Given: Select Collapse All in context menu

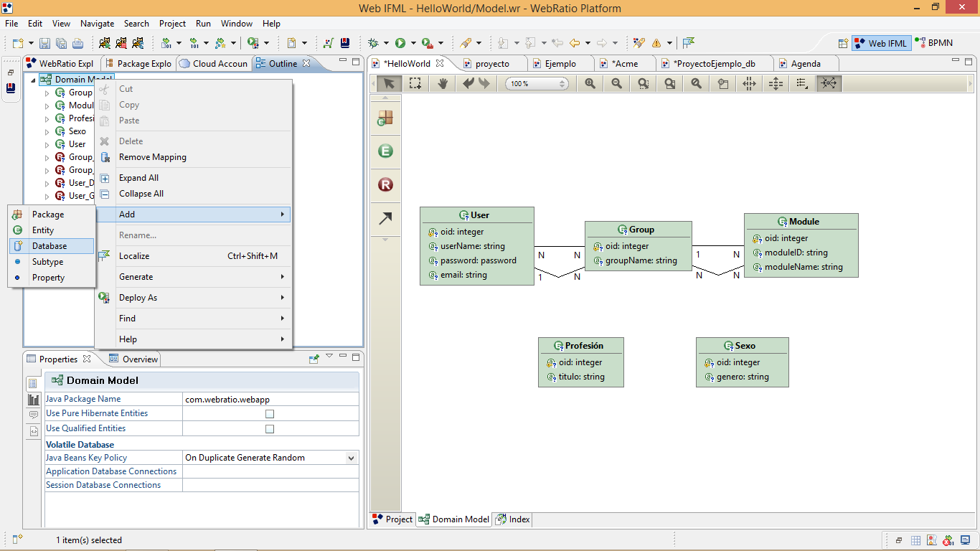Looking at the screenshot, I should pos(194,194).
